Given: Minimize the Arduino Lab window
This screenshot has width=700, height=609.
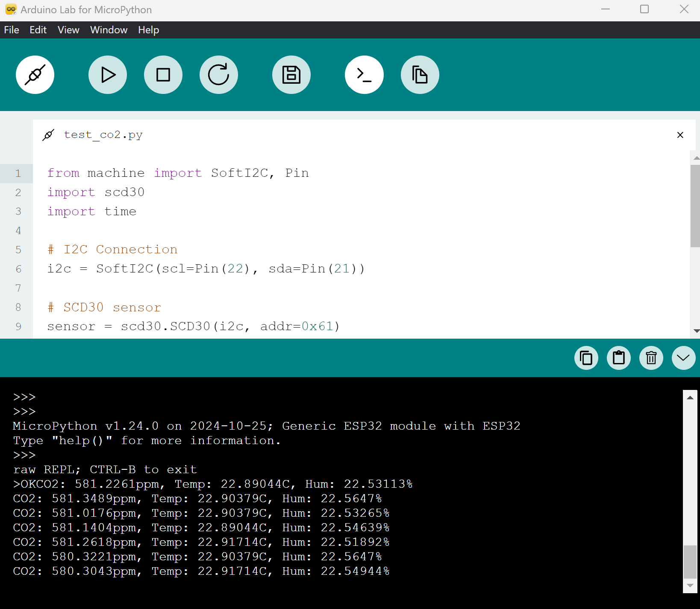Looking at the screenshot, I should (606, 9).
